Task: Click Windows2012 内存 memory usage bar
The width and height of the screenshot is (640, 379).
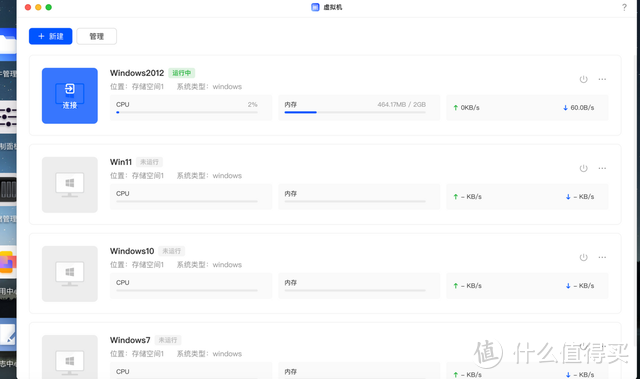Action: (x=355, y=112)
